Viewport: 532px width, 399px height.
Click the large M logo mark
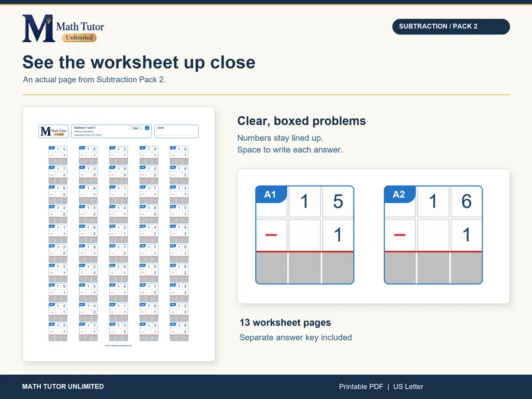click(38, 28)
